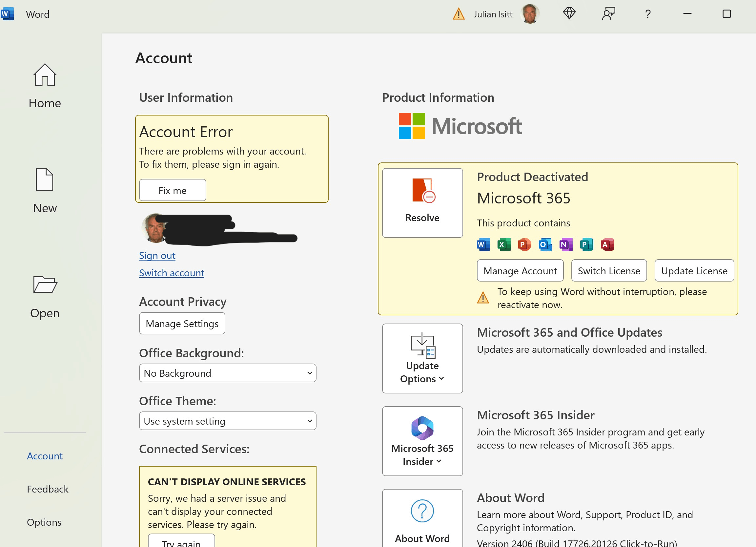Click the Switch account link
756x547 pixels.
(172, 273)
